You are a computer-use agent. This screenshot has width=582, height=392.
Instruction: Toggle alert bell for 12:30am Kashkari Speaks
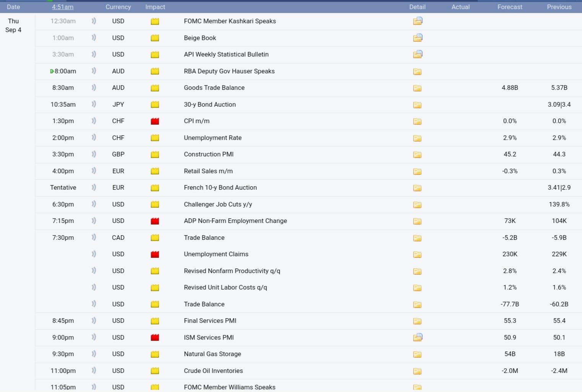point(94,21)
